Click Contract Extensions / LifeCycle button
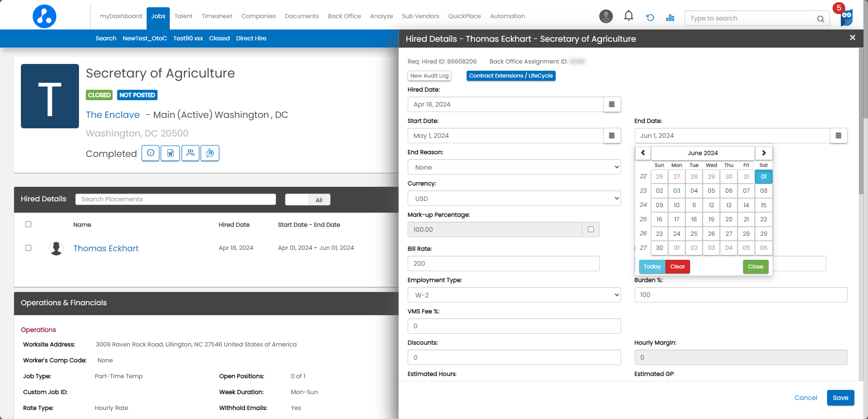The image size is (868, 419). [511, 76]
